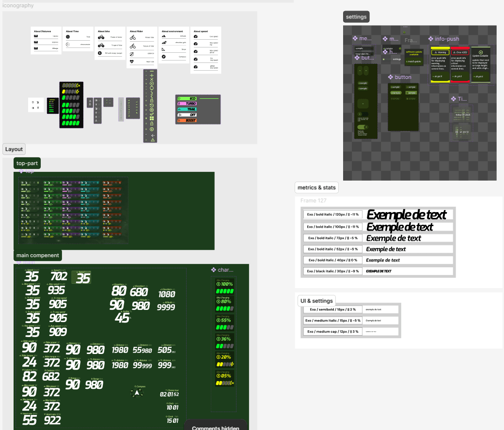The width and height of the screenshot is (504, 430).
Task: Select the top-part variants grid thumbnail
Action: [73, 210]
